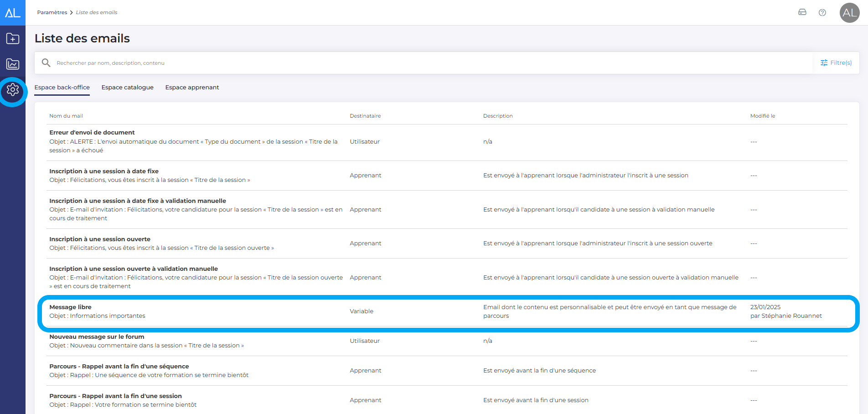Viewport: 868px width, 414px height.
Task: Open the Filtre(s) filter panel
Action: 836,63
